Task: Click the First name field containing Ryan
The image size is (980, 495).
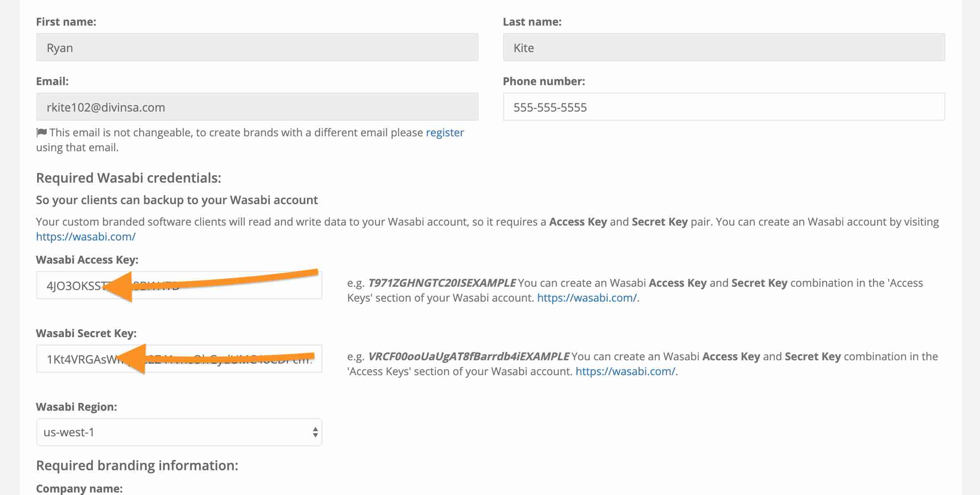Action: tap(257, 48)
